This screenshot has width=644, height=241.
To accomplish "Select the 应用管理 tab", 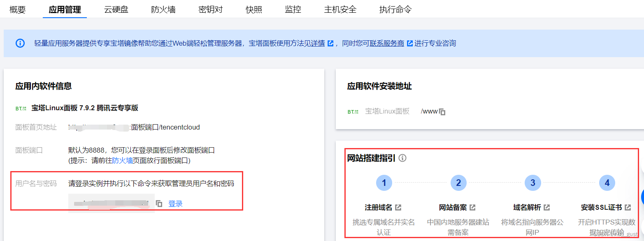I will pos(65,9).
